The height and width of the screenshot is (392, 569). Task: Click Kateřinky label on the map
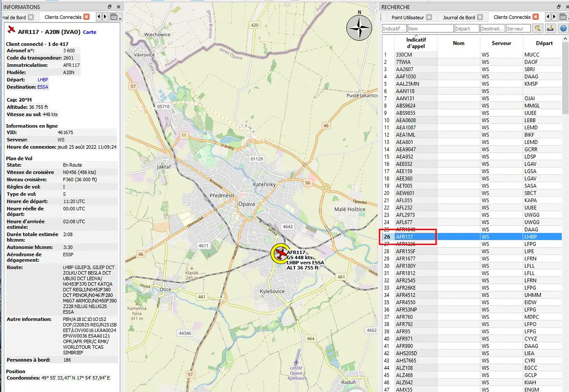pyautogui.click(x=264, y=184)
